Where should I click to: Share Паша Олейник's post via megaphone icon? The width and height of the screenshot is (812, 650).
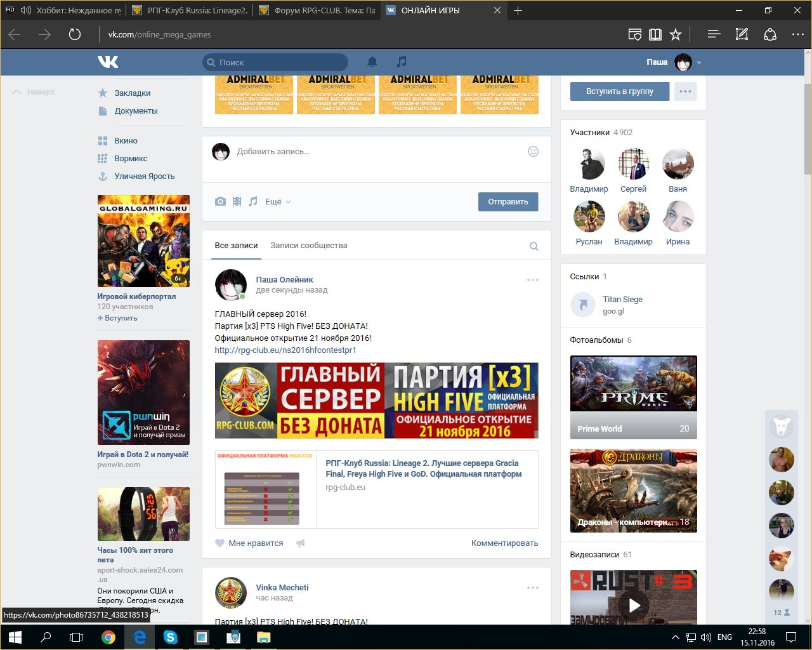[301, 543]
